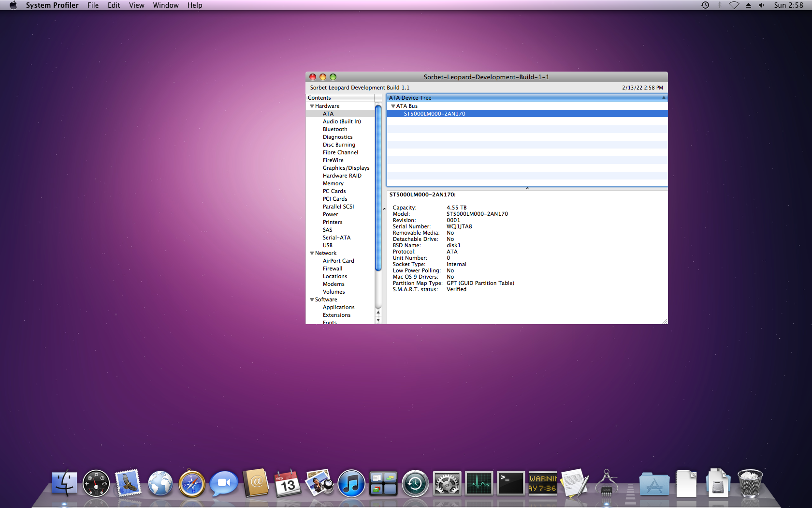The height and width of the screenshot is (508, 812).
Task: Select Diagnostics in the sidebar
Action: click(338, 137)
